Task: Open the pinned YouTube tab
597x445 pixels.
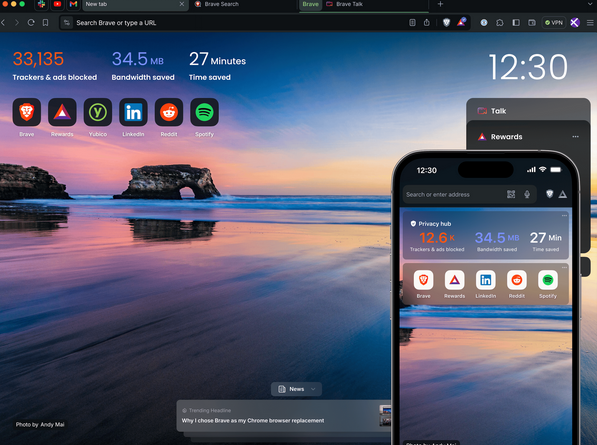Action: [x=57, y=4]
